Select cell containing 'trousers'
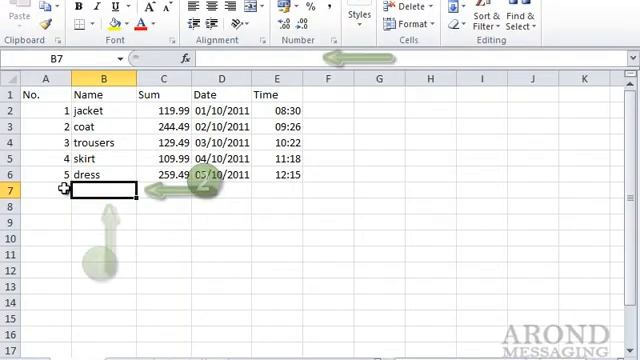The height and width of the screenshot is (360, 640). coord(104,143)
